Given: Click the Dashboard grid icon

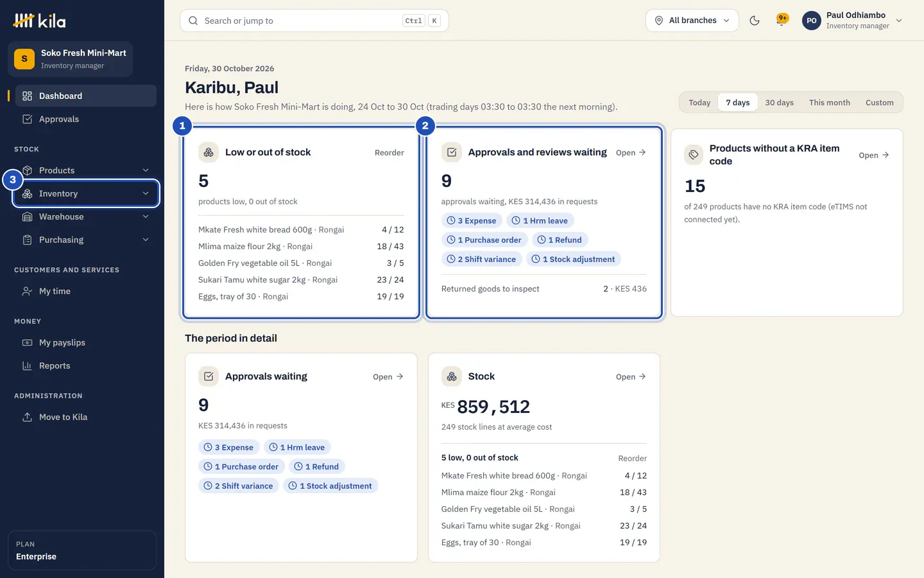Looking at the screenshot, I should (x=27, y=96).
